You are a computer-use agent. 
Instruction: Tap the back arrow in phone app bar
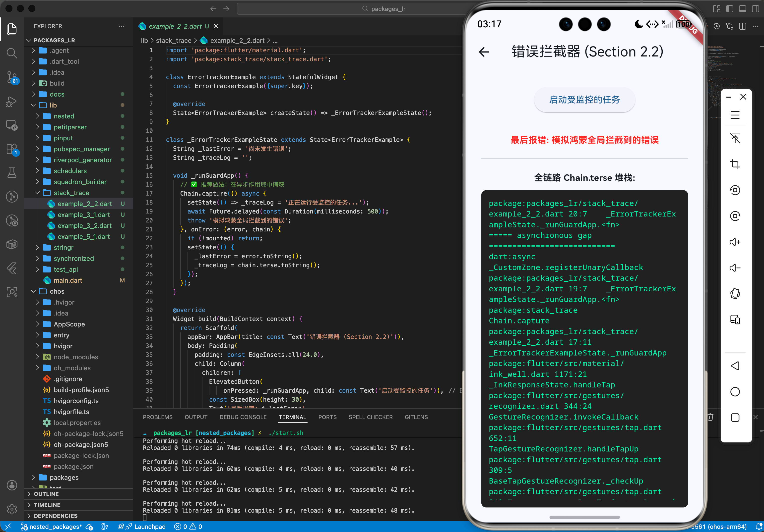click(x=484, y=52)
